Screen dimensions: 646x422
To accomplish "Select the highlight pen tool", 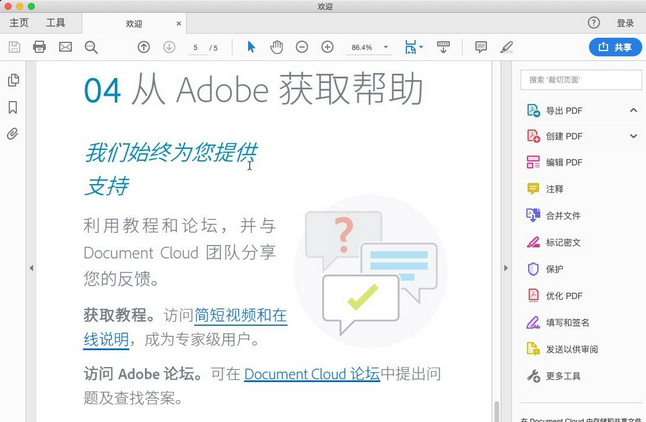I will point(506,47).
